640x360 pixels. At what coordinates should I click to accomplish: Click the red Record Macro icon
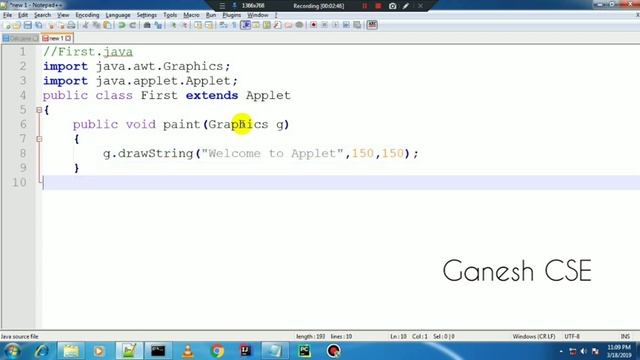[x=313, y=25]
